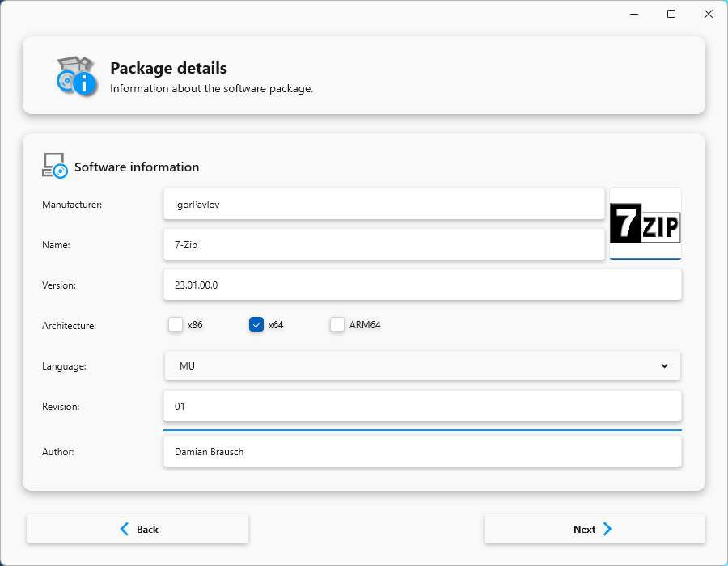
Task: Tick the ARM64 architecture checkbox
Action: point(337,324)
